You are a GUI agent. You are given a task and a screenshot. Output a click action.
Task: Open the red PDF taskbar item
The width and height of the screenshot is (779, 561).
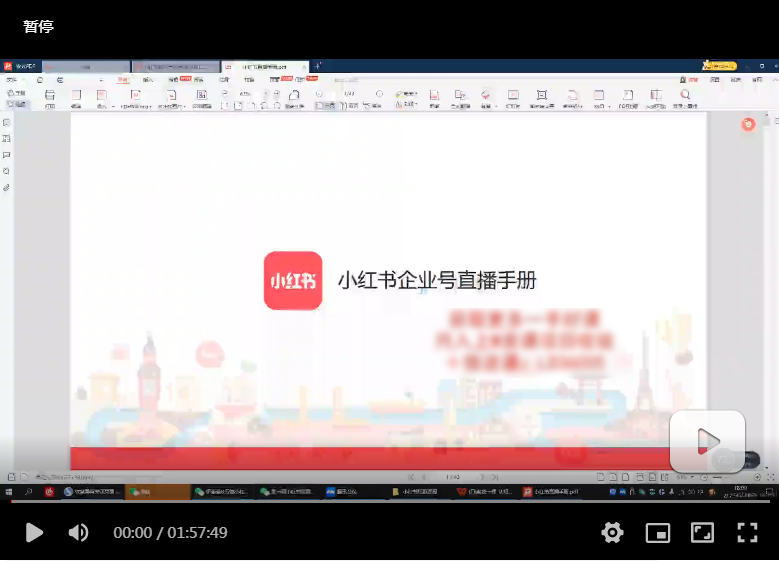(x=551, y=492)
